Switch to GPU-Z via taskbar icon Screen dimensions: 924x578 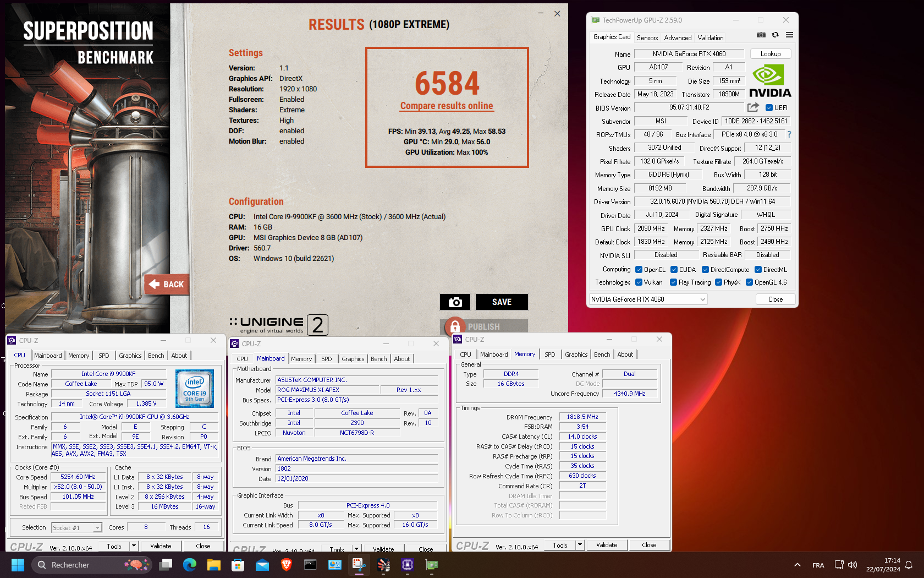click(x=432, y=565)
